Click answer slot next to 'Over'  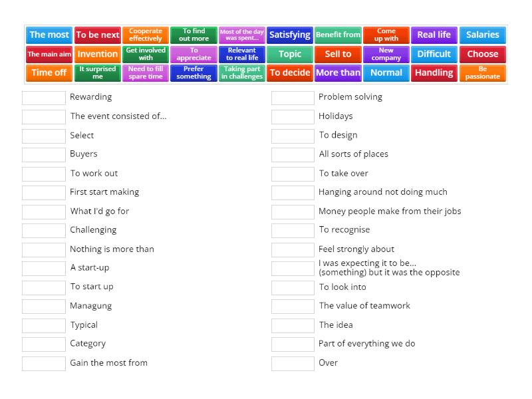(x=293, y=364)
